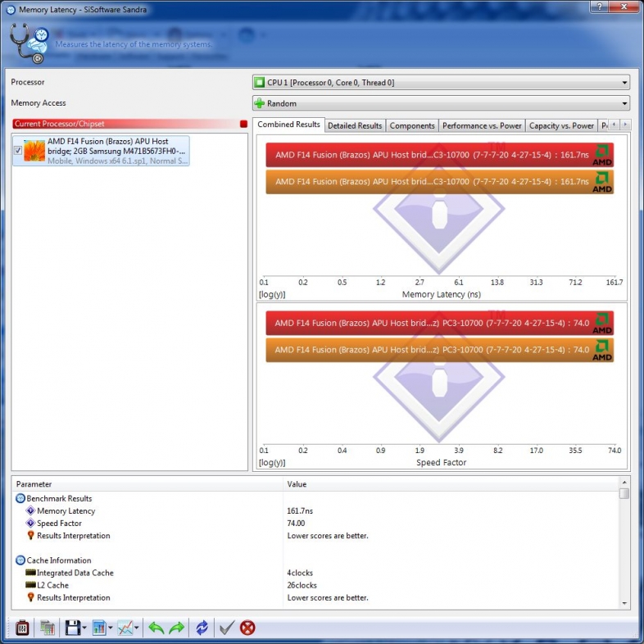Click the tab strip scroll-right arrow

point(625,124)
